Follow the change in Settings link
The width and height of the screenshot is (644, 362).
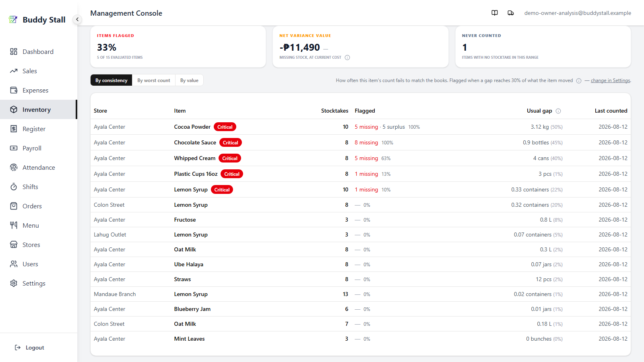611,80
